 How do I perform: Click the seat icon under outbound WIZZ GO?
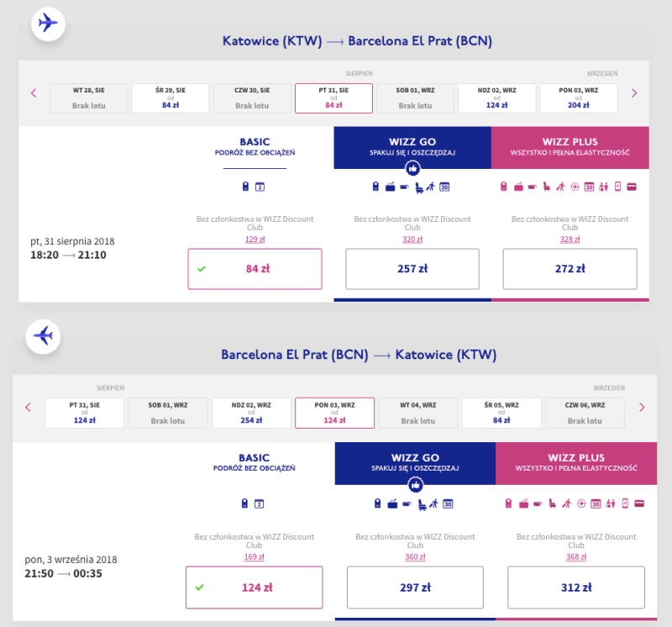(419, 187)
